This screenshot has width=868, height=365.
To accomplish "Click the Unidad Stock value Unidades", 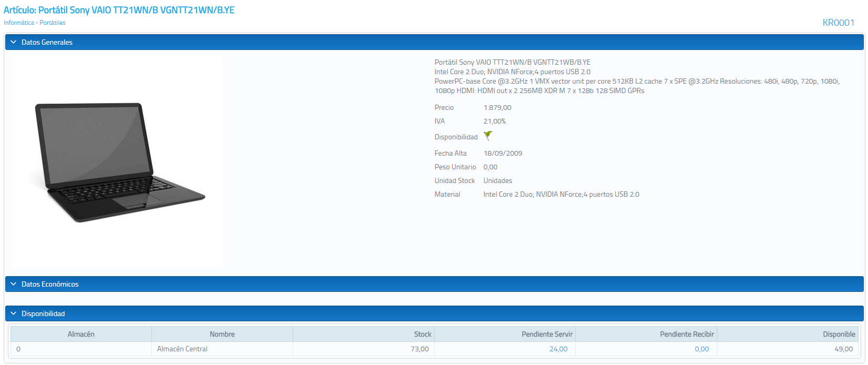I will coord(498,180).
